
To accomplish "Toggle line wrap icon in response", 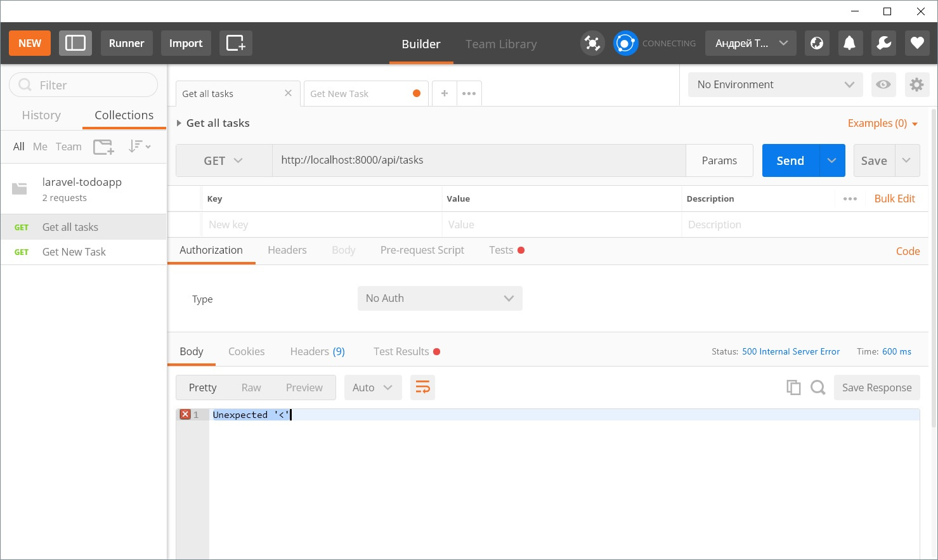I will click(x=423, y=387).
